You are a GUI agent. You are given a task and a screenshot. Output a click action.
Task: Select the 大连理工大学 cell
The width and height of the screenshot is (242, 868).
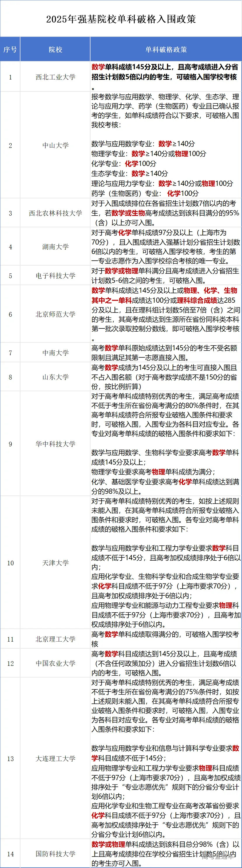click(55, 758)
